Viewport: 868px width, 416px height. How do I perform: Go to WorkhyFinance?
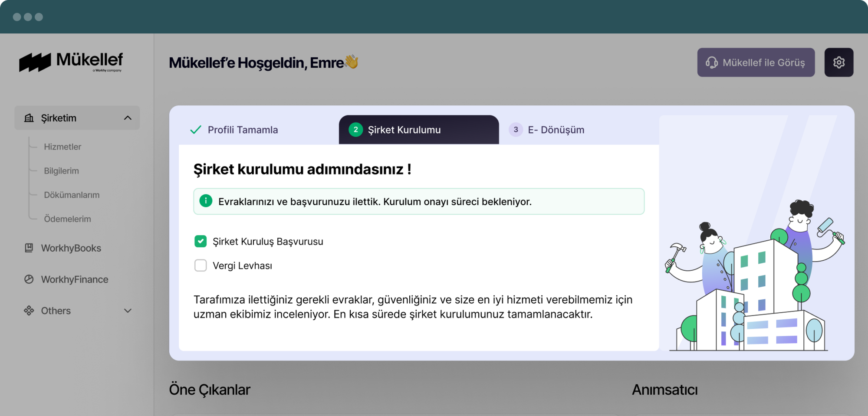point(75,279)
